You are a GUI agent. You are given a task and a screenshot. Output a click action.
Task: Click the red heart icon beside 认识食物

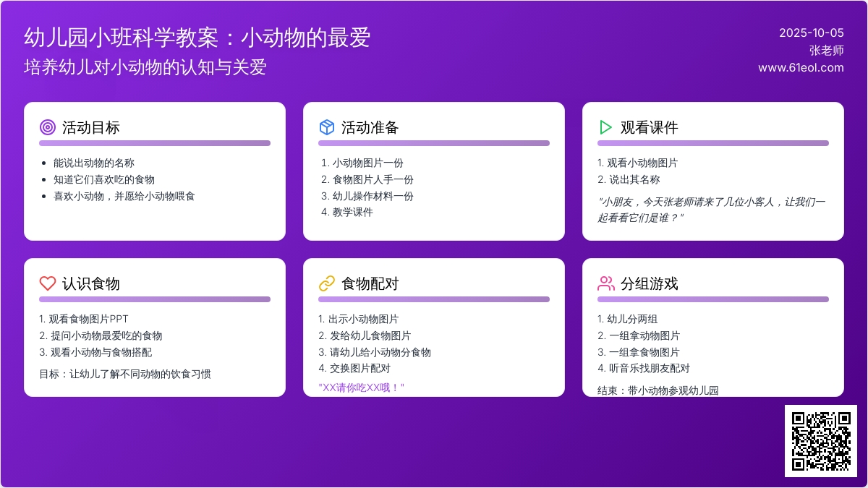pos(47,283)
